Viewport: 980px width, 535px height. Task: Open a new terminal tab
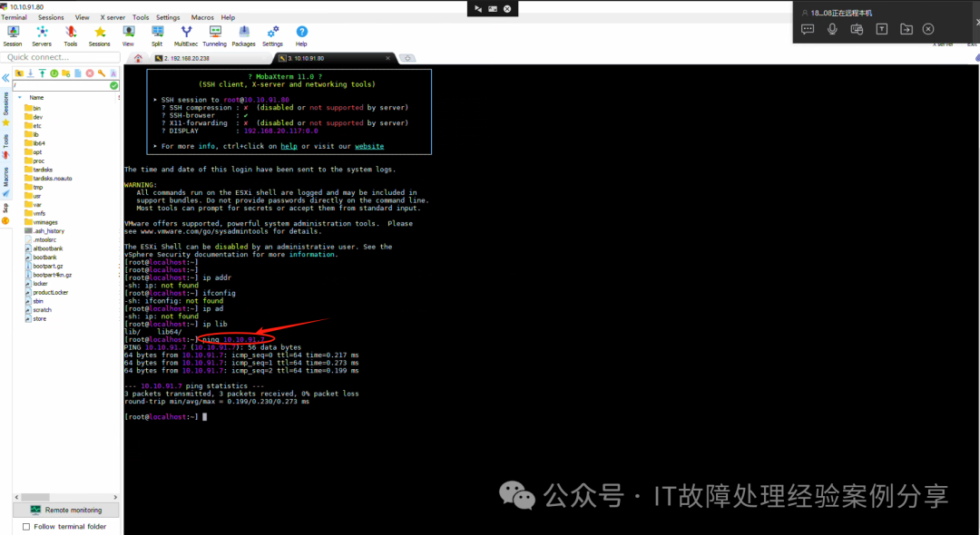pyautogui.click(x=407, y=58)
